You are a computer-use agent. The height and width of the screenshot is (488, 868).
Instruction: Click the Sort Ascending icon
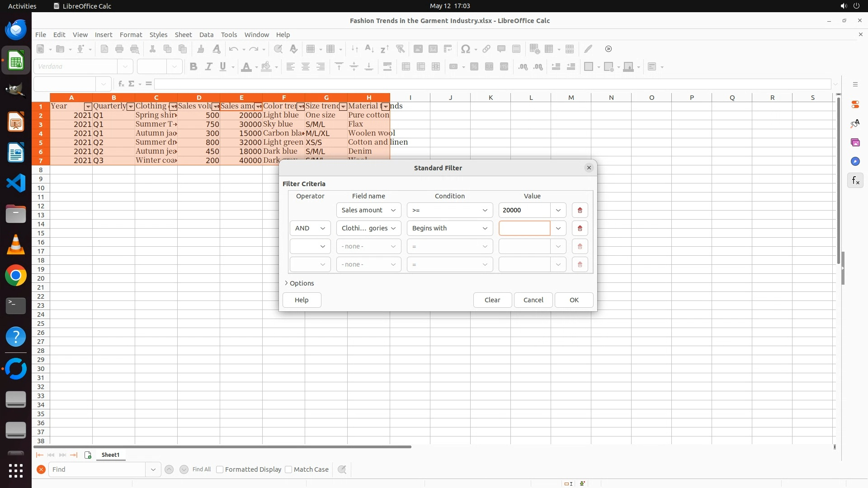click(x=369, y=49)
